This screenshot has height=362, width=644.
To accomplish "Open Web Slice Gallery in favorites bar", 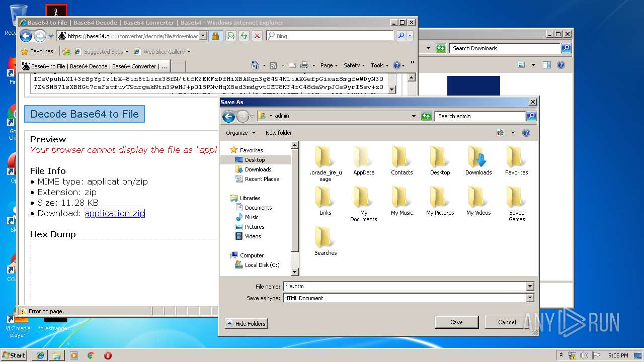I will [162, 51].
